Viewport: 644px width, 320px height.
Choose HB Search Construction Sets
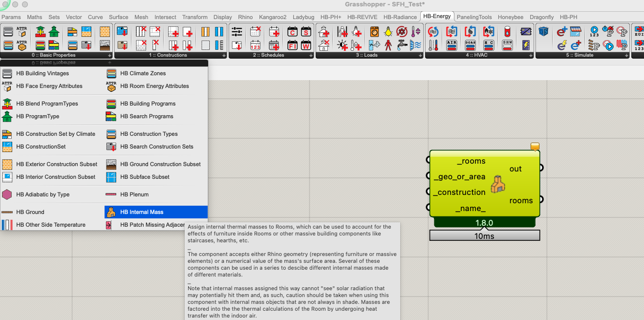pyautogui.click(x=156, y=147)
